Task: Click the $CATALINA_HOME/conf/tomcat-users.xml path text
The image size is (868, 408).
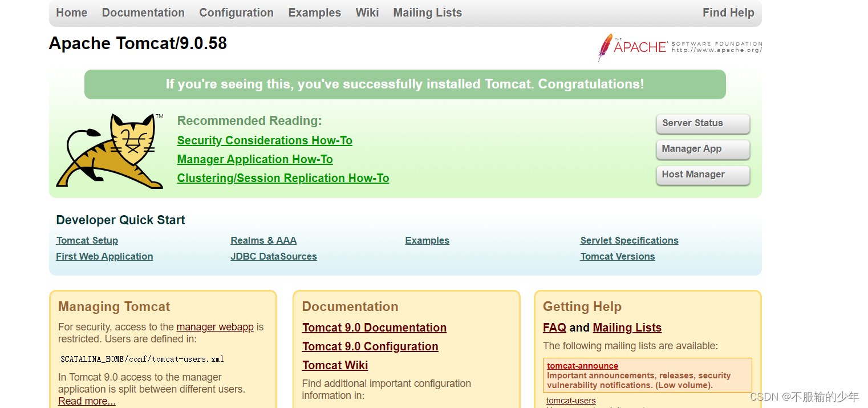Action: coord(142,359)
